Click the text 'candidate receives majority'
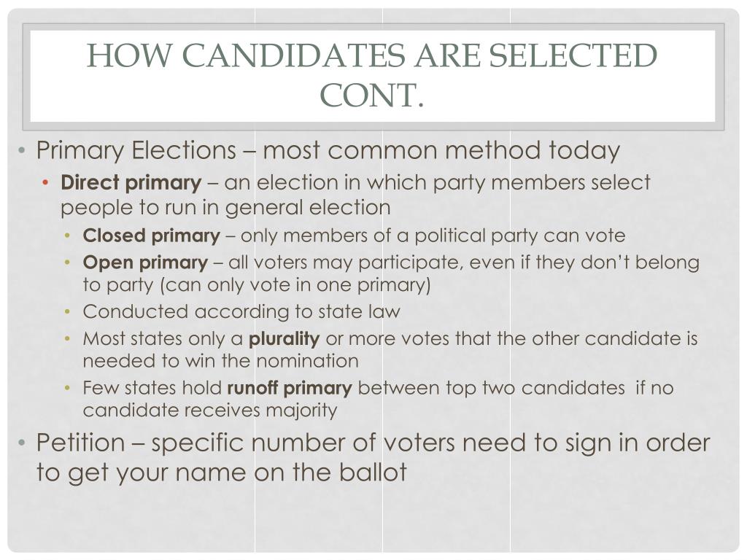The width and height of the screenshot is (747, 560). click(x=210, y=411)
